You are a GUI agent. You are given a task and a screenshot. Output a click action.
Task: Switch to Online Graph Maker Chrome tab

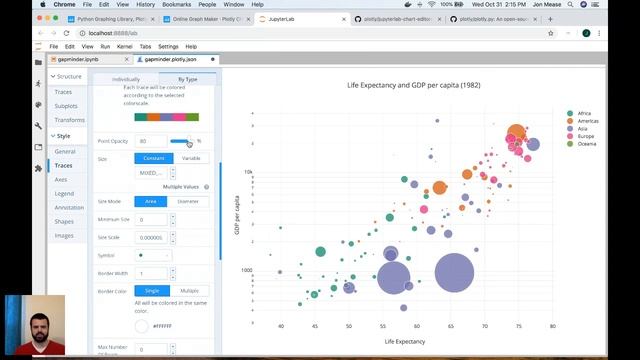(x=206, y=19)
